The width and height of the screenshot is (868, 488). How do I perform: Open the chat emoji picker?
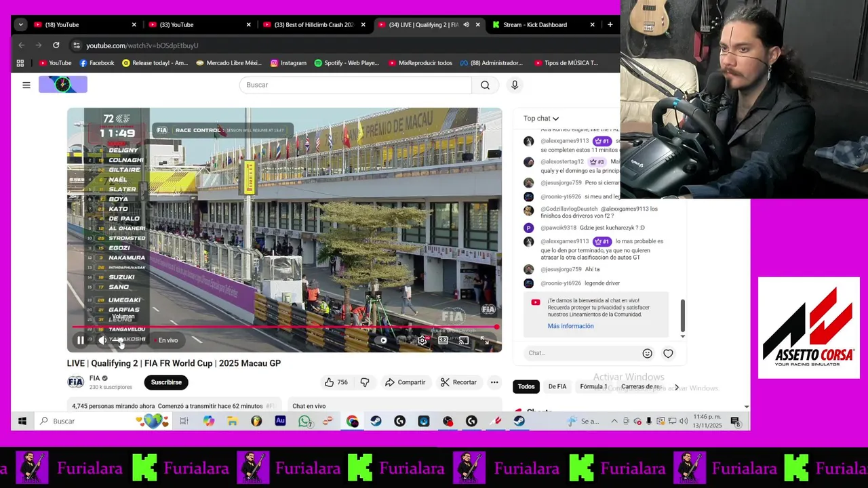(647, 353)
